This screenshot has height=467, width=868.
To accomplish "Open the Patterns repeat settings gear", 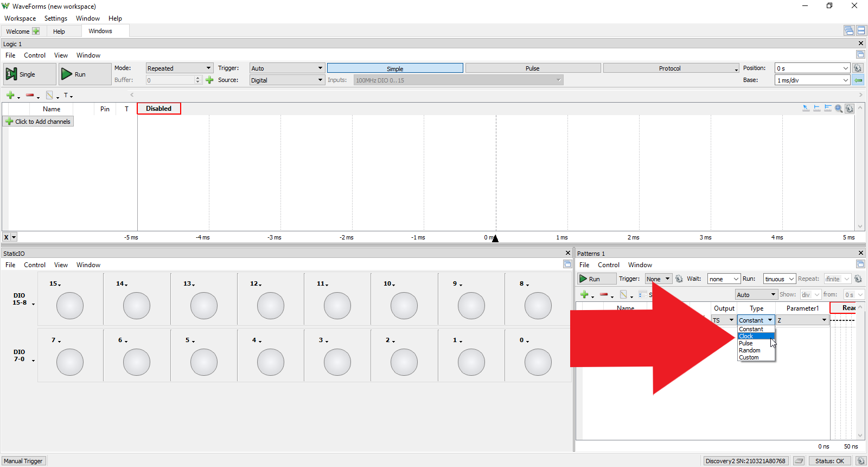I will 858,279.
